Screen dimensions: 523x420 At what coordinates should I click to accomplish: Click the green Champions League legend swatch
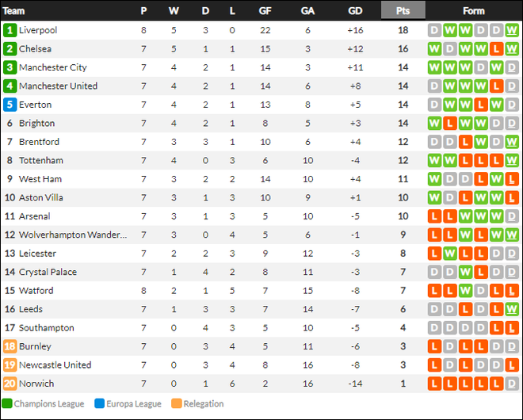pyautogui.click(x=7, y=403)
